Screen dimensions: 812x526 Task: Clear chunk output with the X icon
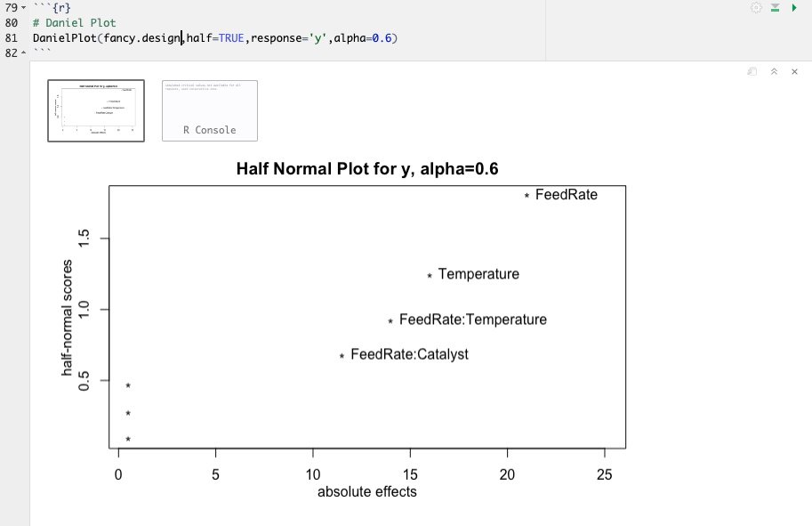[x=794, y=71]
